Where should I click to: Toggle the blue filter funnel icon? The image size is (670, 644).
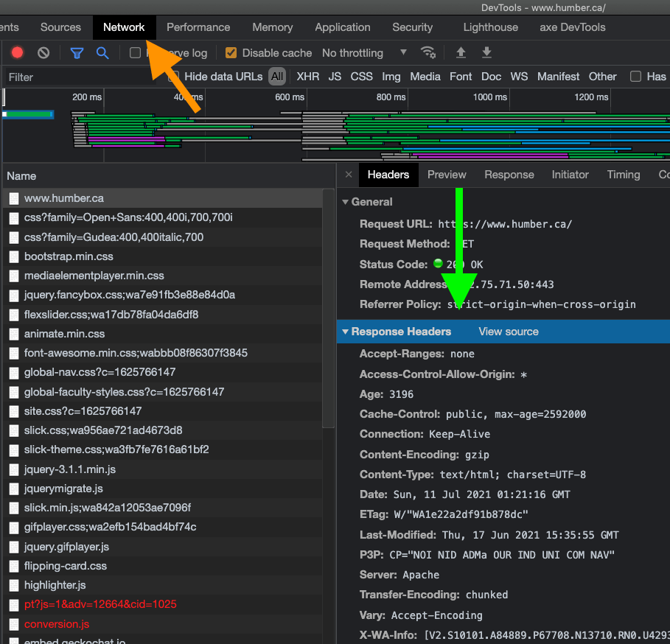tap(77, 53)
